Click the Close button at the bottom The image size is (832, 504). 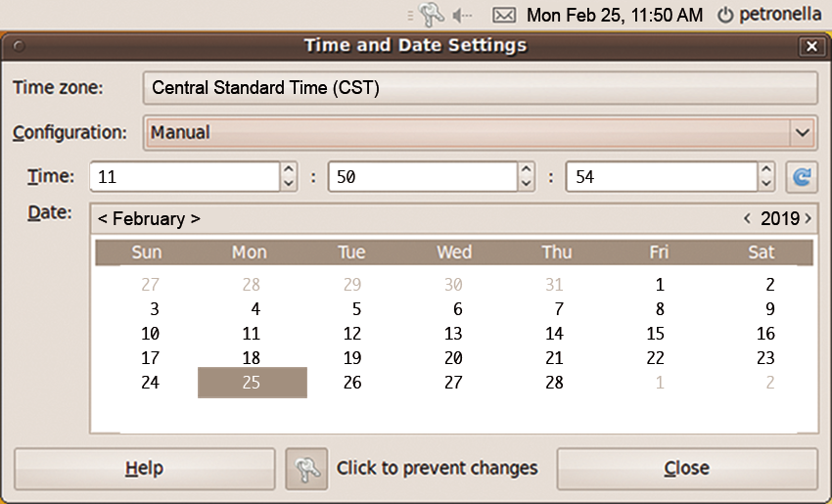(686, 469)
